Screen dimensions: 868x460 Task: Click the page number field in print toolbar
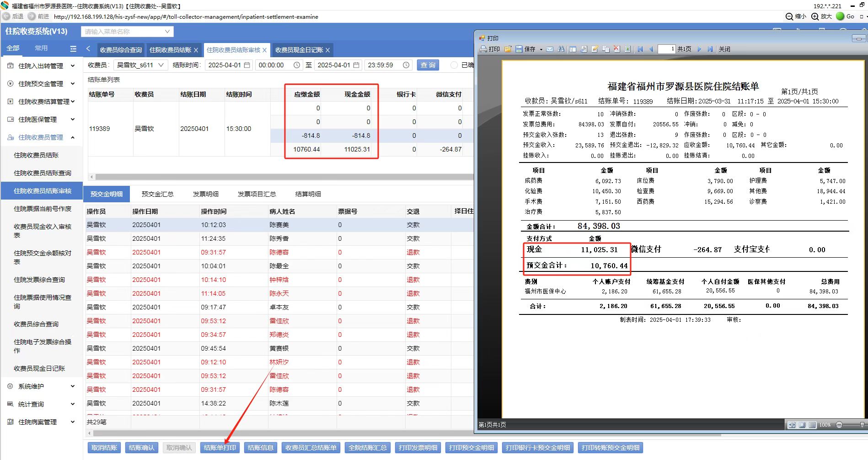pyautogui.click(x=666, y=49)
